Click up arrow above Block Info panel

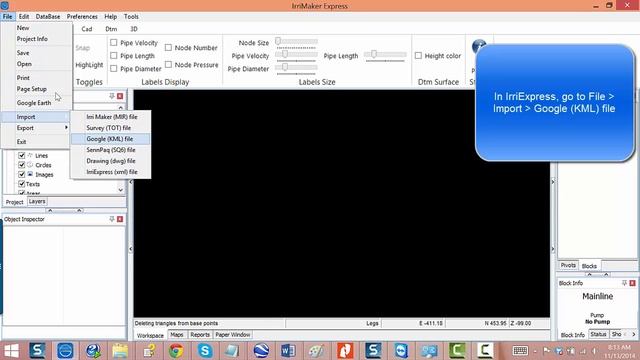(x=589, y=274)
